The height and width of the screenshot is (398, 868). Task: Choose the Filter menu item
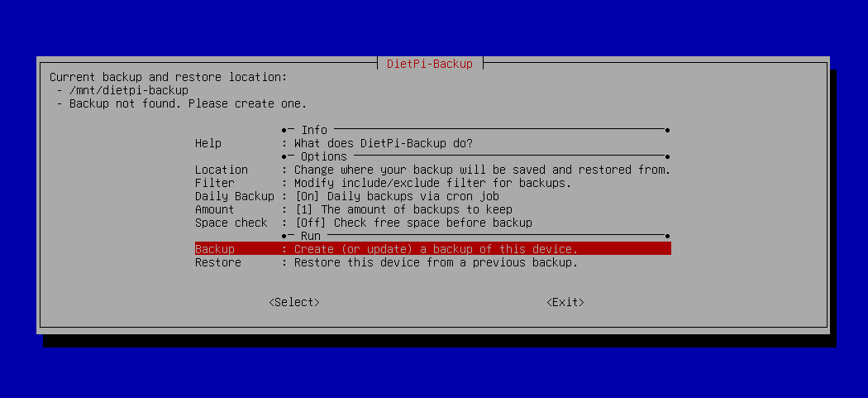point(215,183)
